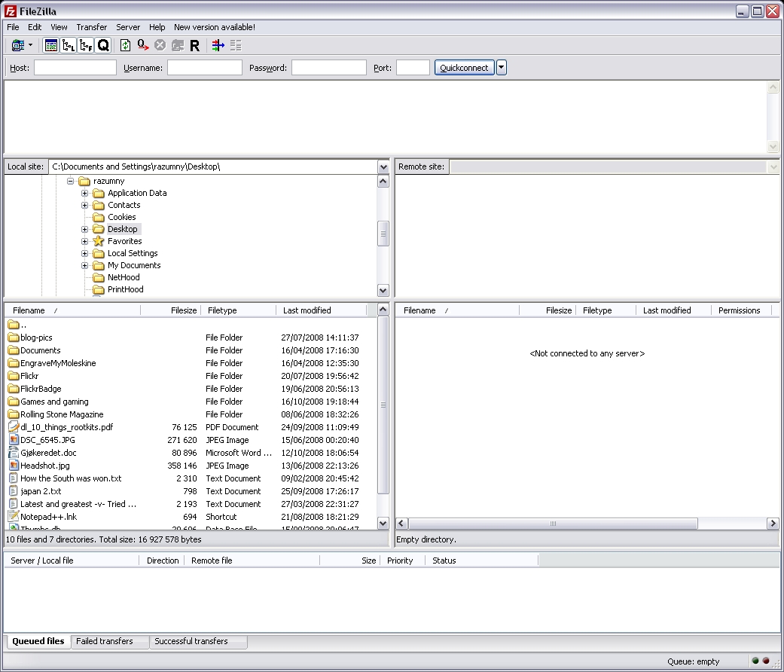
Task: Select the Queued files tab
Action: 38,641
